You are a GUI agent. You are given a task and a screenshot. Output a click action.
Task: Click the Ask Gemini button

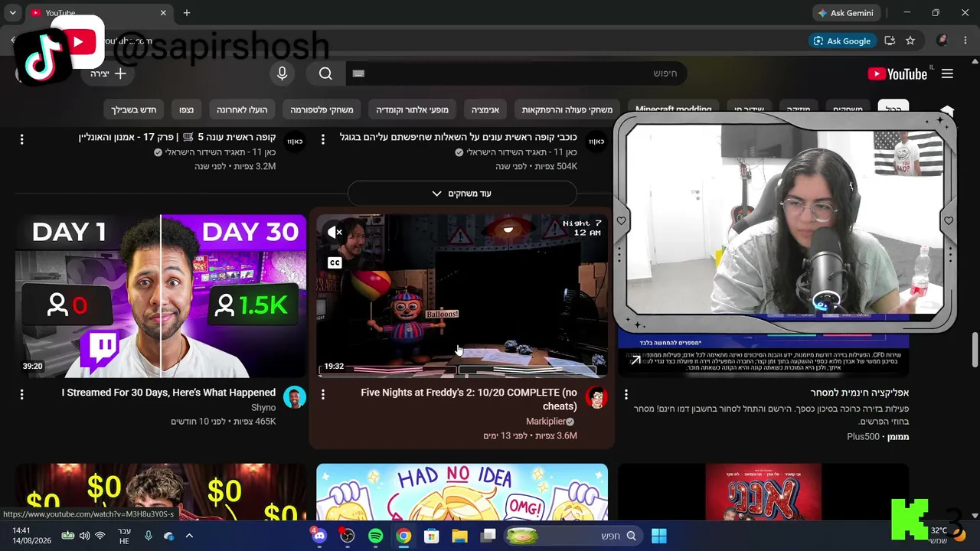847,13
